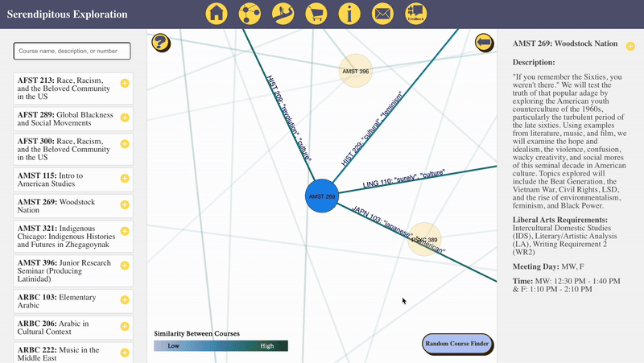This screenshot has height=363, width=644.
Task: Add AFST 300 with plus icon
Action: 125,144
